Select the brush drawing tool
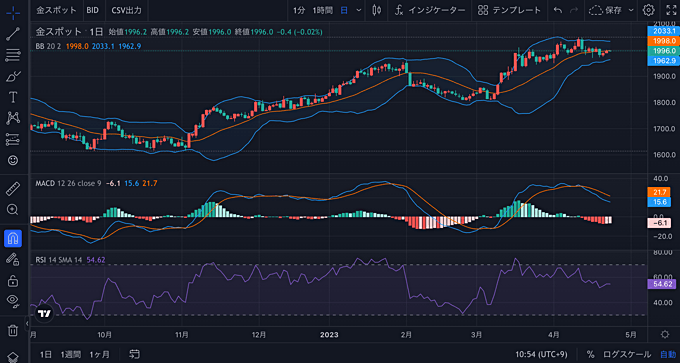 pos(13,76)
